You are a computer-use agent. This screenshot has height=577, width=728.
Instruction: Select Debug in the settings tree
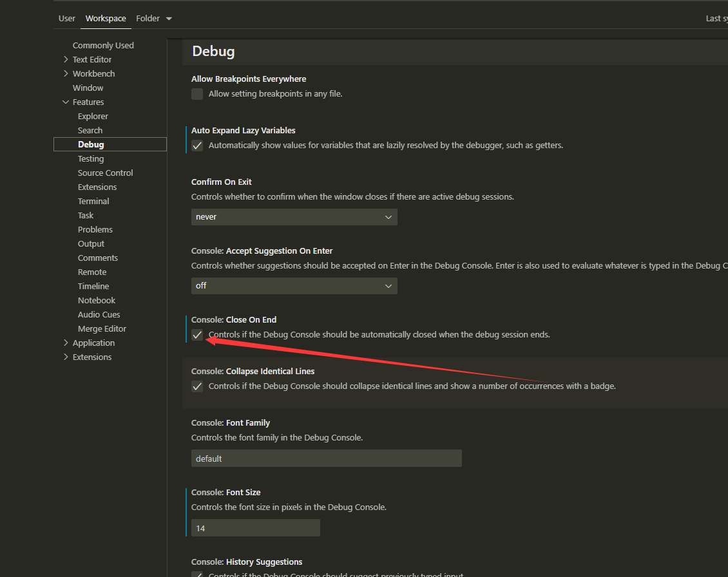click(x=110, y=144)
